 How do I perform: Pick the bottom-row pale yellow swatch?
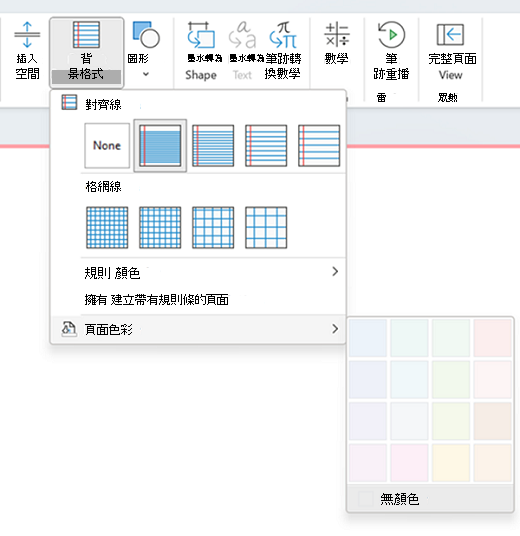coord(451,463)
